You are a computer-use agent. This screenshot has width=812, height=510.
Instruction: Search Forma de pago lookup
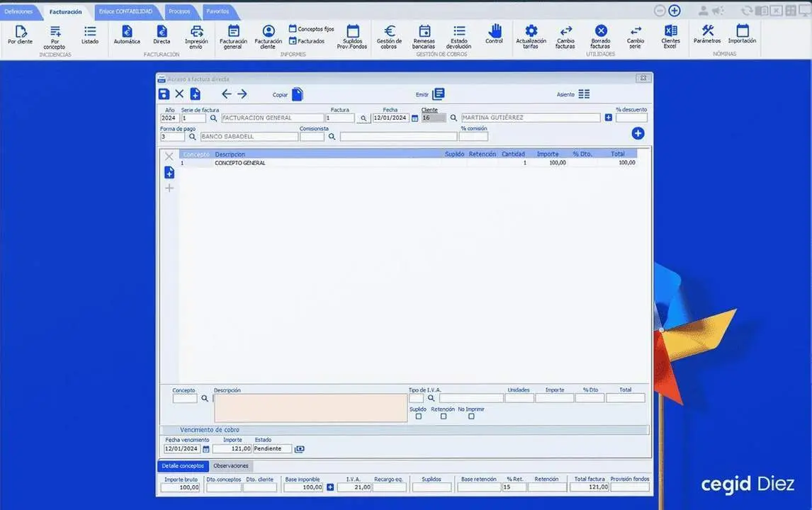[x=192, y=137]
